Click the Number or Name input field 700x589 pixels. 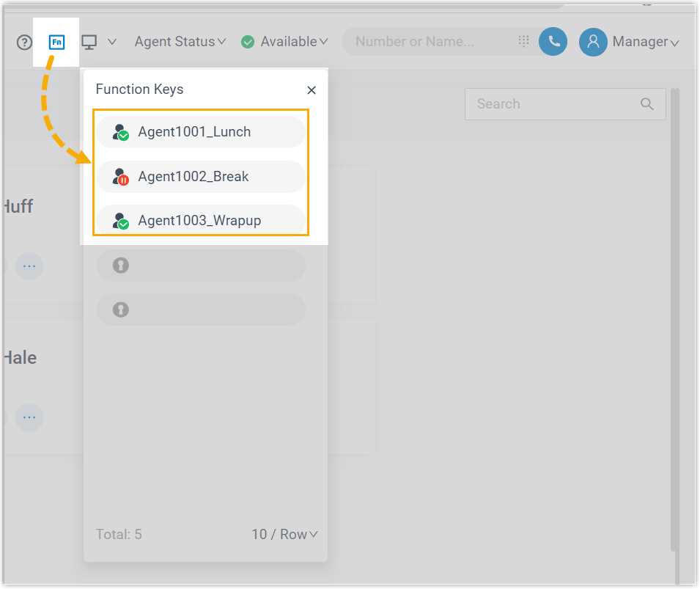click(x=432, y=42)
